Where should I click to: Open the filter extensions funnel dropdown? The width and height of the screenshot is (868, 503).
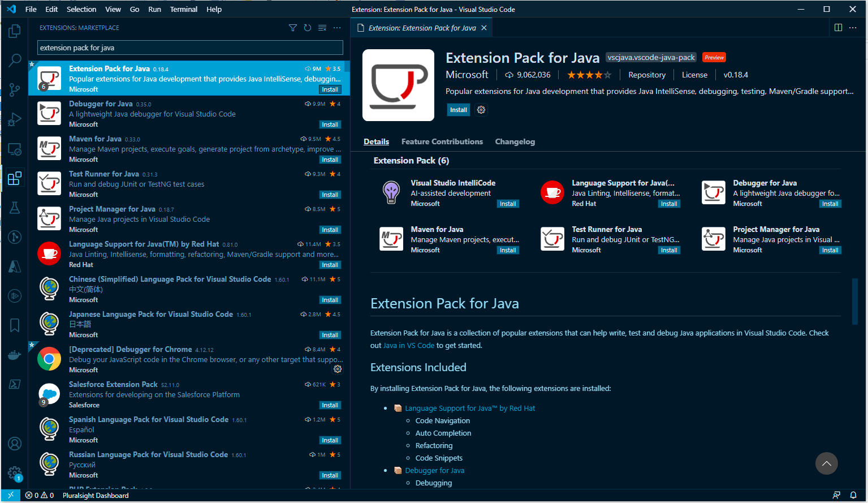292,27
